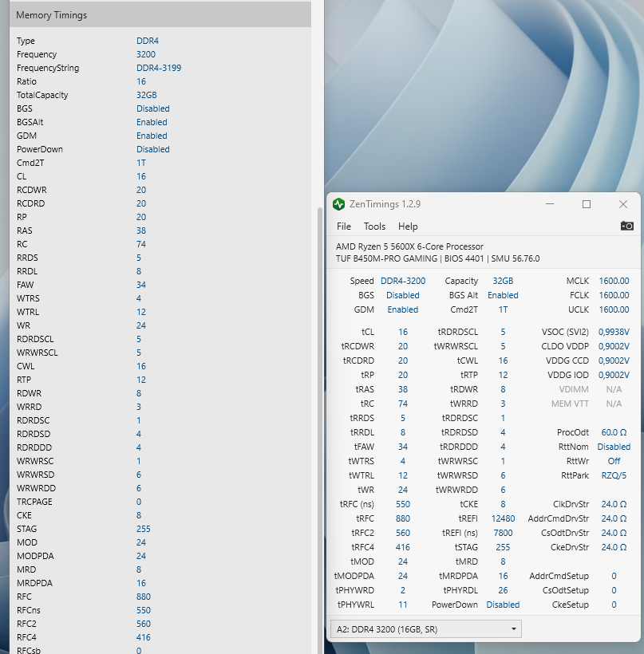This screenshot has height=654, width=644.
Task: Click the tWRWRDD 6 value in ZenTimings
Action: point(503,490)
